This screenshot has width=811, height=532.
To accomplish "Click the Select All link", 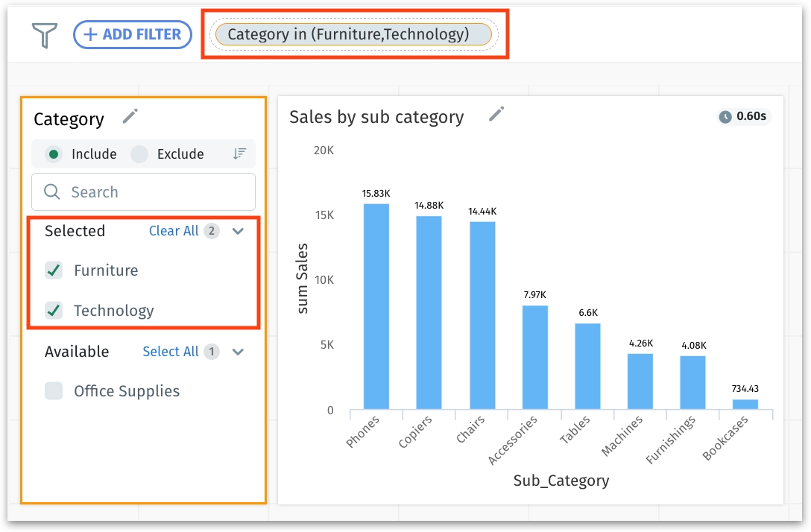I will coord(171,352).
